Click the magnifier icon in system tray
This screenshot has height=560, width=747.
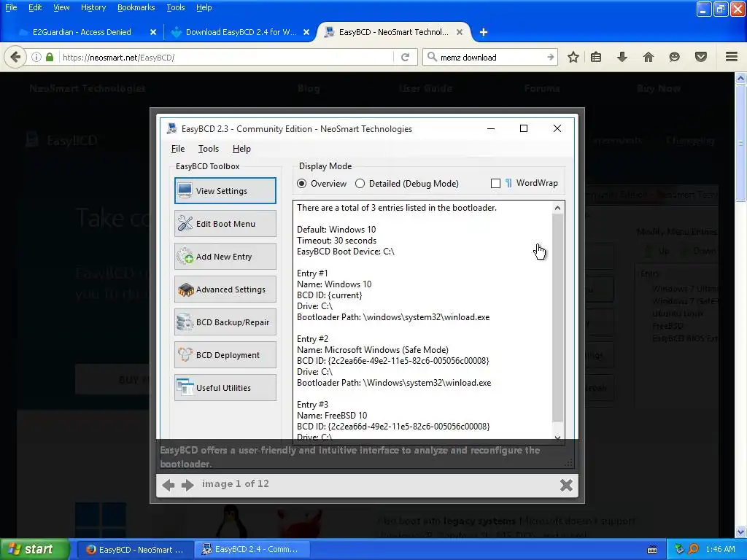pos(693,549)
